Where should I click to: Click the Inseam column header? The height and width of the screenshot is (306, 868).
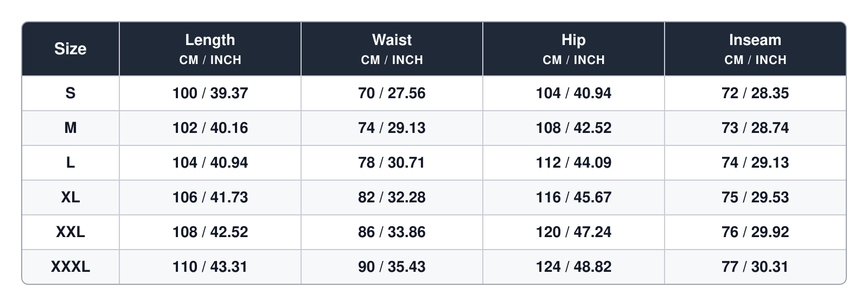point(755,49)
